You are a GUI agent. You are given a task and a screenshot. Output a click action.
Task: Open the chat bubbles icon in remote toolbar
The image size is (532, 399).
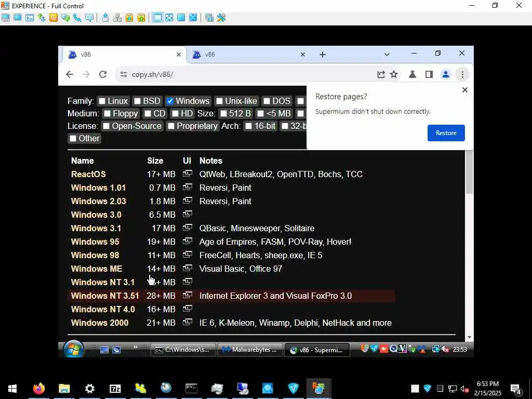coord(65,18)
